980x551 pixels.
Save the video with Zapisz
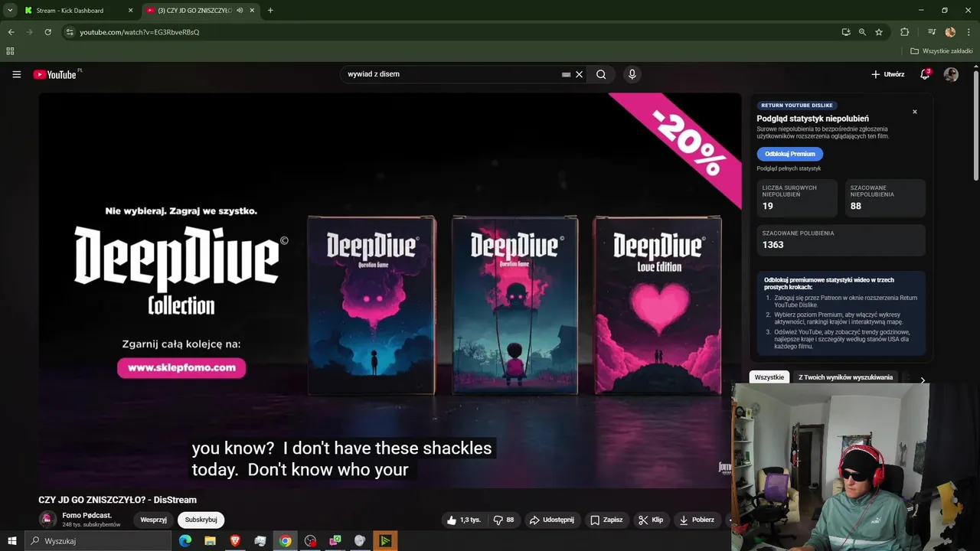point(606,520)
